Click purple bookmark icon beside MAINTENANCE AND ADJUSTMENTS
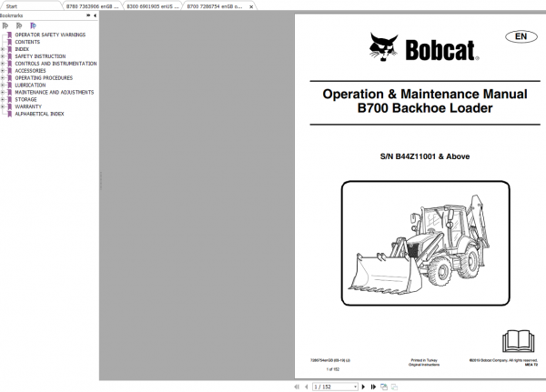The image size is (546, 392). coord(10,92)
